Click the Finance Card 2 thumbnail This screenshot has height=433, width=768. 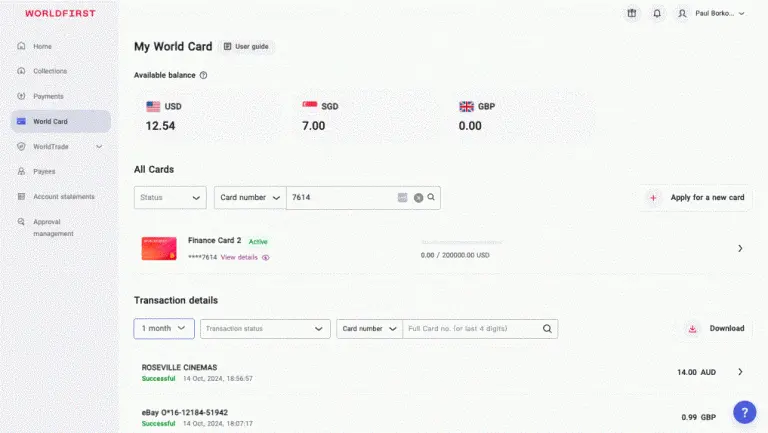tap(159, 248)
